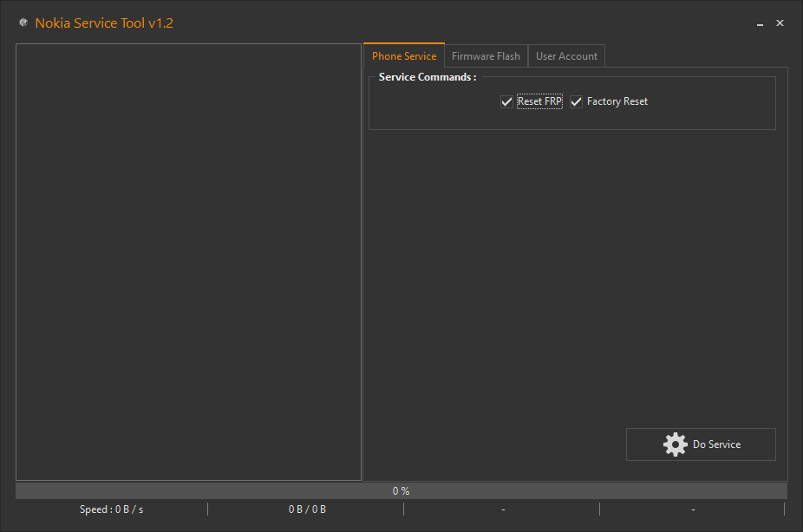The image size is (803, 532).
Task: Click the Service Commands : group heading
Action: 428,76
